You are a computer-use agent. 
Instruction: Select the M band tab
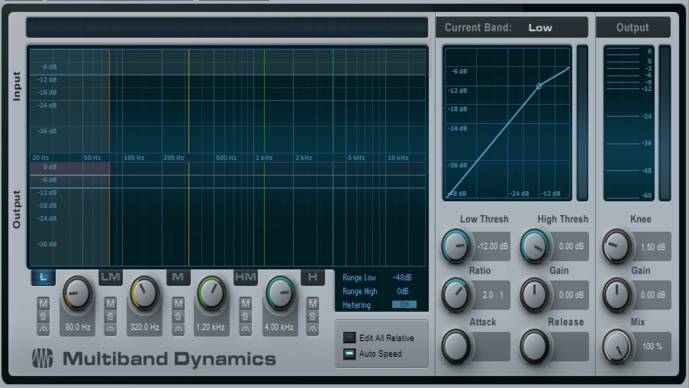point(178,277)
